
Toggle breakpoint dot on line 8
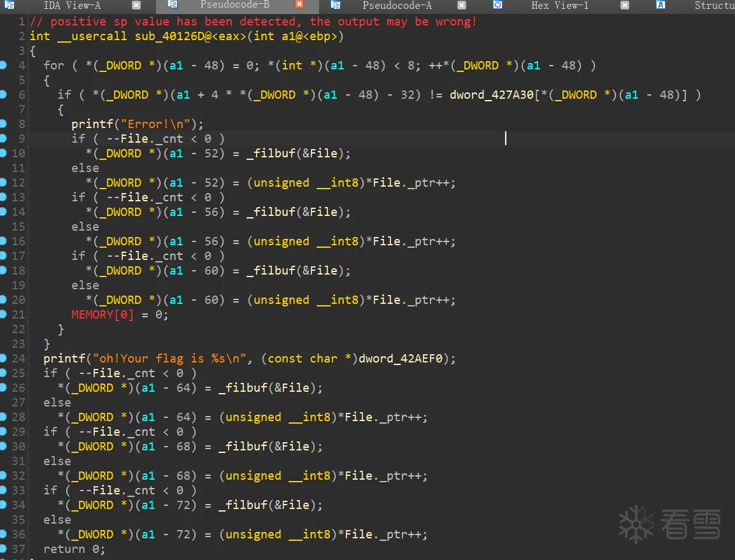pyautogui.click(x=3, y=124)
